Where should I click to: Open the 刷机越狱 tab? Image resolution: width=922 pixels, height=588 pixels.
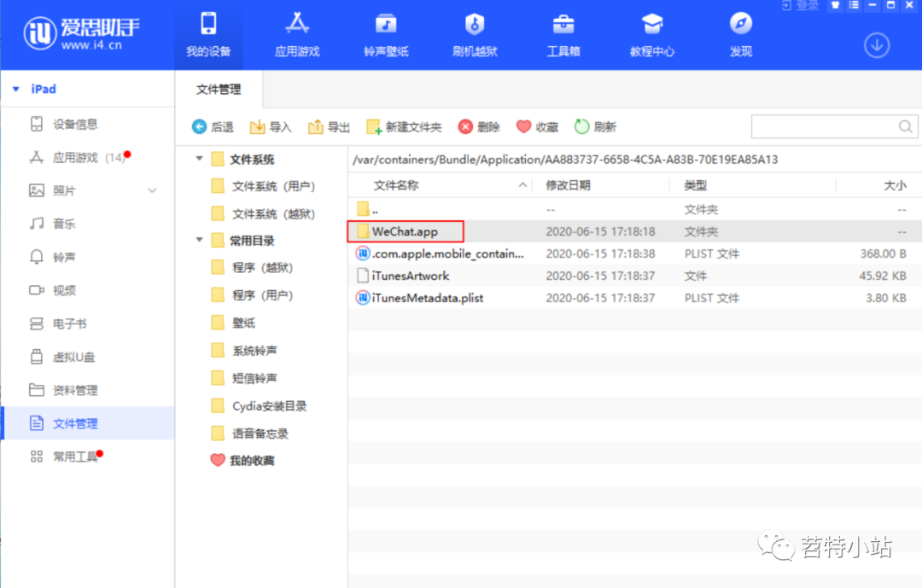476,35
